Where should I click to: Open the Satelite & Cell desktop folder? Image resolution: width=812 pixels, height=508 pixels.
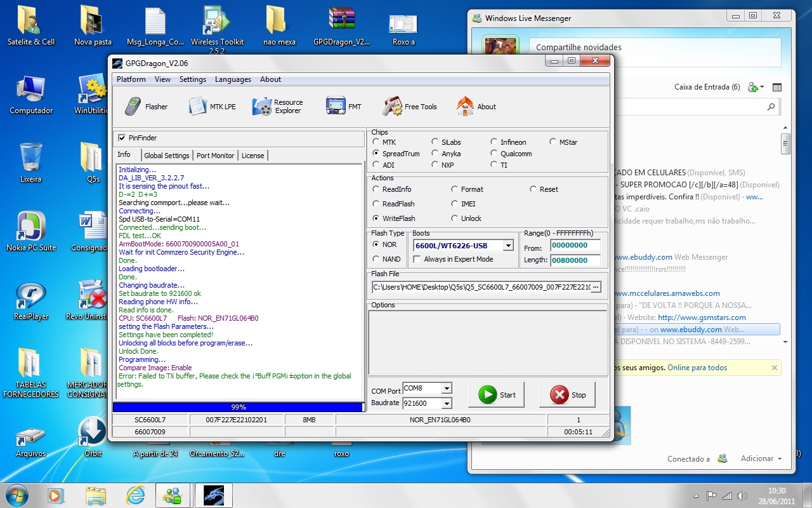pyautogui.click(x=31, y=26)
